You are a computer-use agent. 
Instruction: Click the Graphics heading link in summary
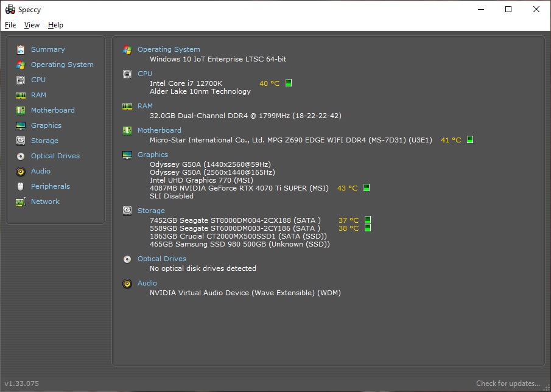(152, 155)
